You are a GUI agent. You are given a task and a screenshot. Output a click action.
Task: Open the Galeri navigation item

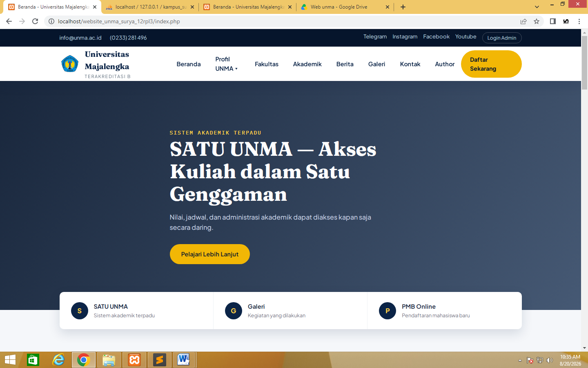377,64
